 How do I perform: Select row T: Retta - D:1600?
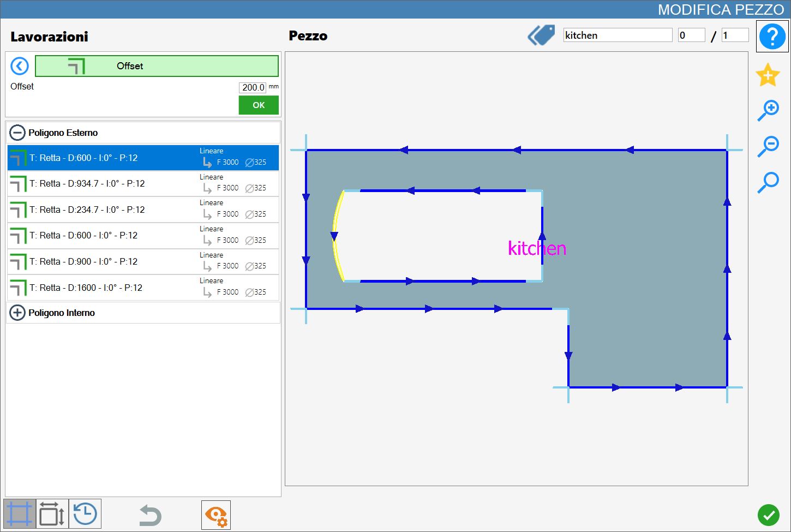click(143, 288)
